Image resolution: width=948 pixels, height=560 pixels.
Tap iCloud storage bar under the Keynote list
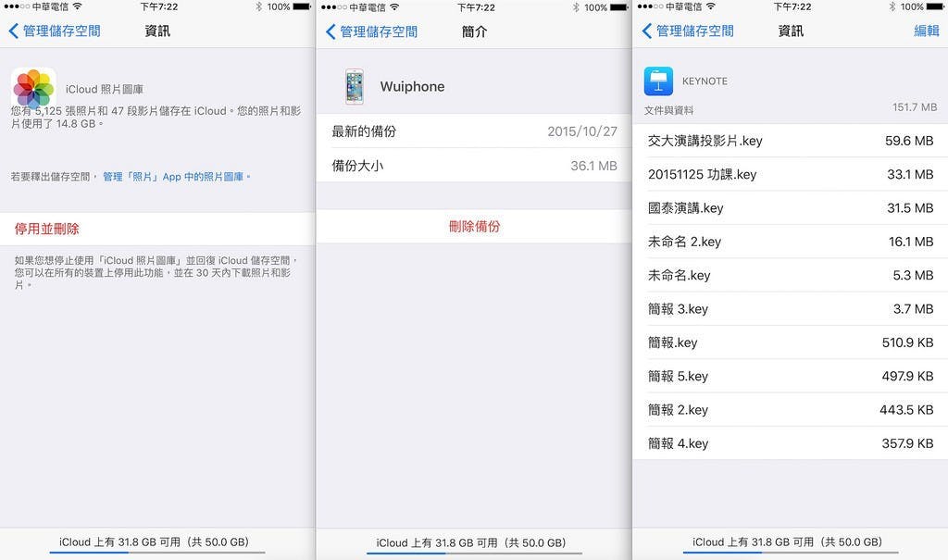tap(791, 553)
